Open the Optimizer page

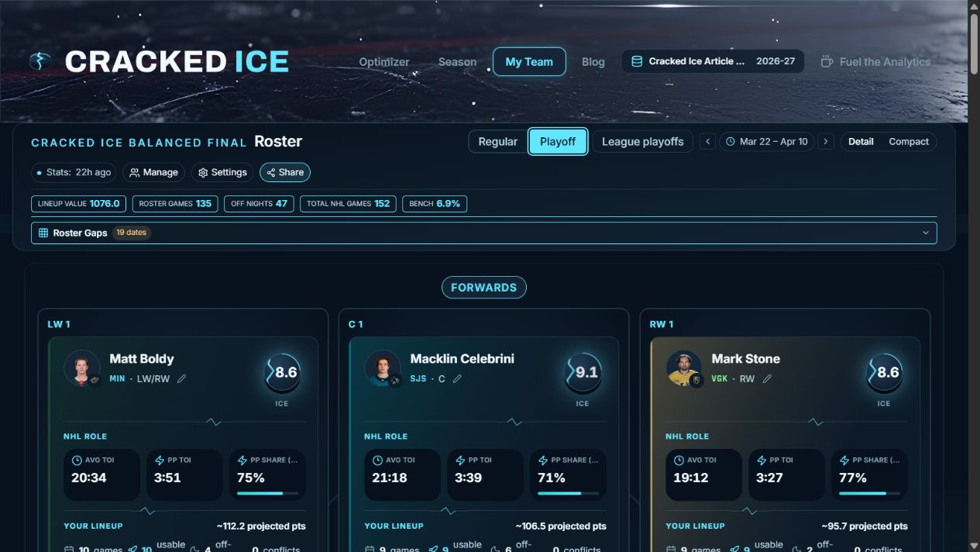(x=384, y=62)
